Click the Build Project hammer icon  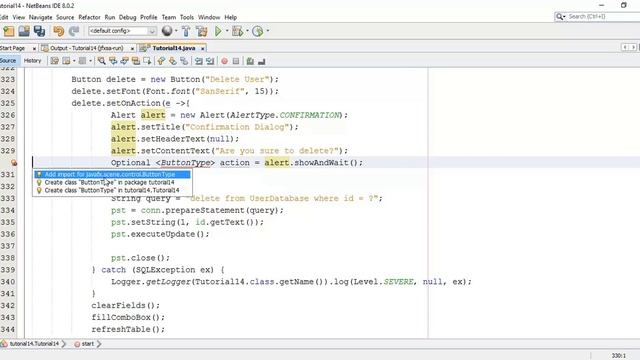pos(186,31)
